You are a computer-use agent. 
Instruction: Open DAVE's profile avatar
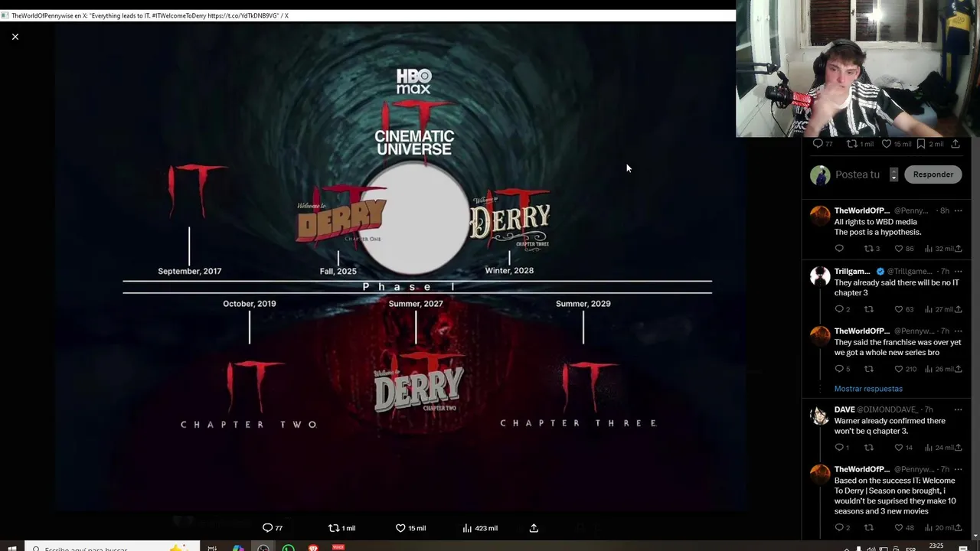[x=820, y=415]
